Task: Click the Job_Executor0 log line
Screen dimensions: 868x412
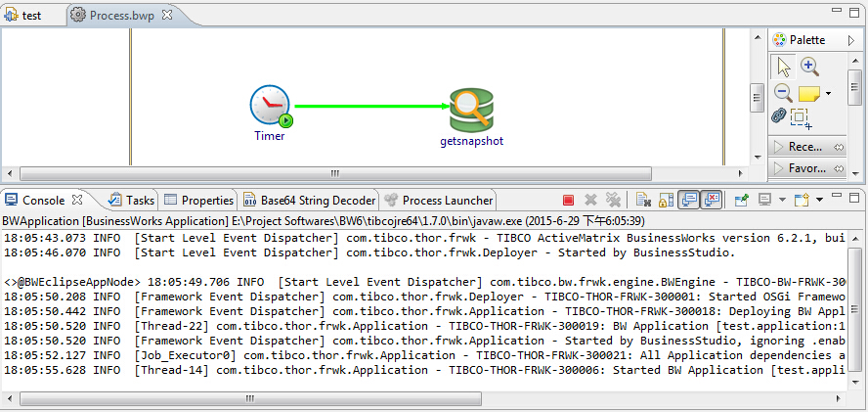Action: click(x=424, y=355)
